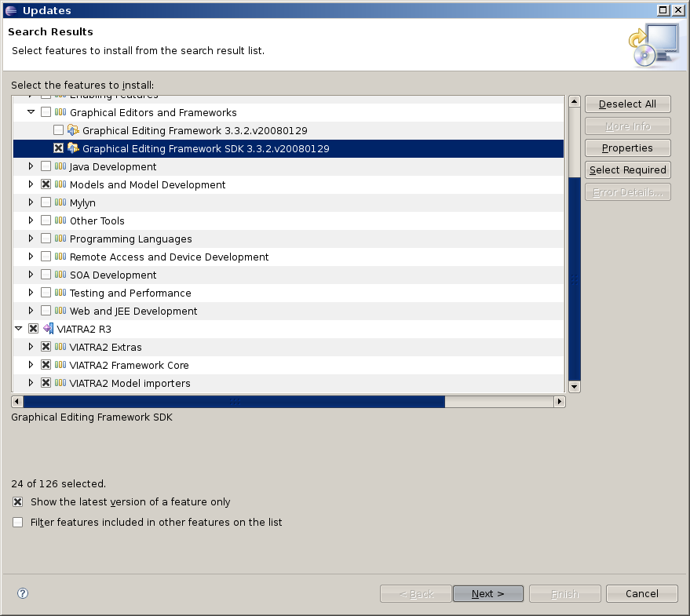
Task: Click the Mylyn category icon
Action: coord(60,202)
